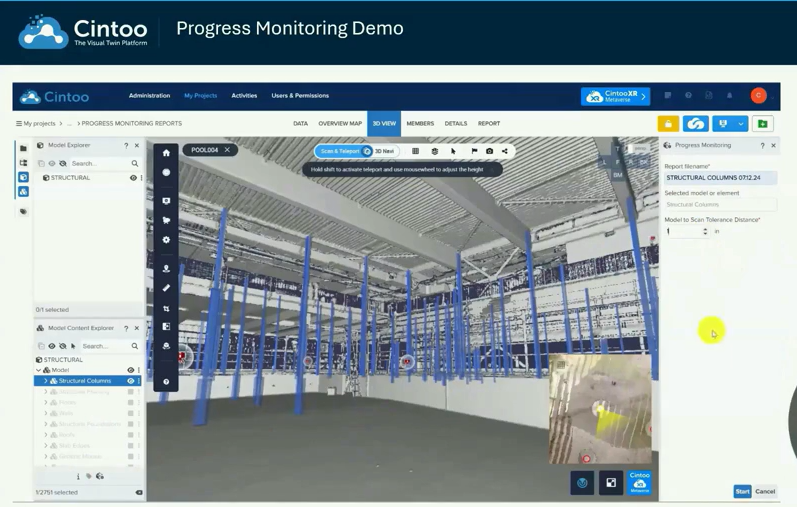Click the share icon in top viewer toolbar
797x507 pixels.
(x=505, y=151)
